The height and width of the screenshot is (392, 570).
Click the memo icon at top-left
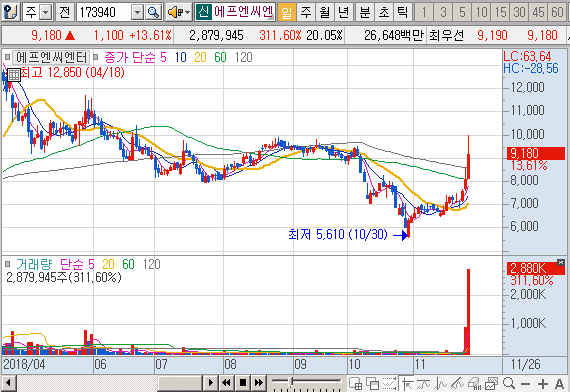(x=10, y=12)
